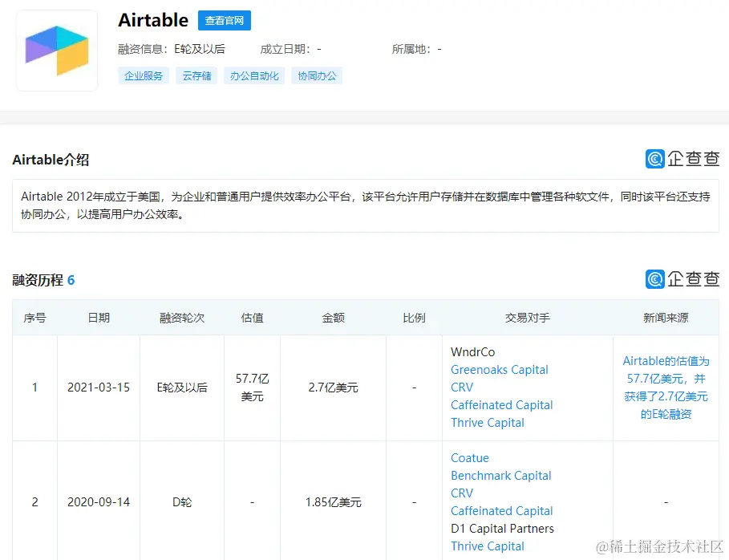
Task: Click the Airtable company logo
Action: click(x=57, y=51)
